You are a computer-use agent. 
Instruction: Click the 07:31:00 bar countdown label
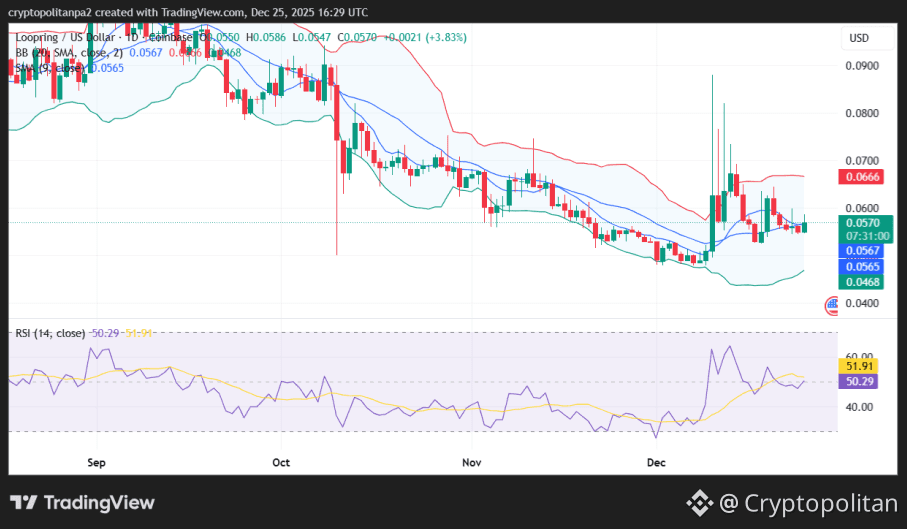(x=865, y=236)
